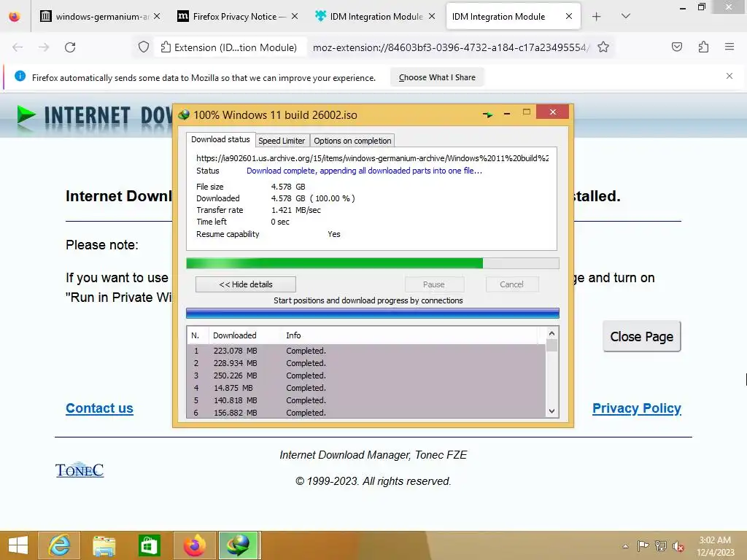Open File Explorer from the taskbar
The width and height of the screenshot is (747, 560).
tap(104, 545)
